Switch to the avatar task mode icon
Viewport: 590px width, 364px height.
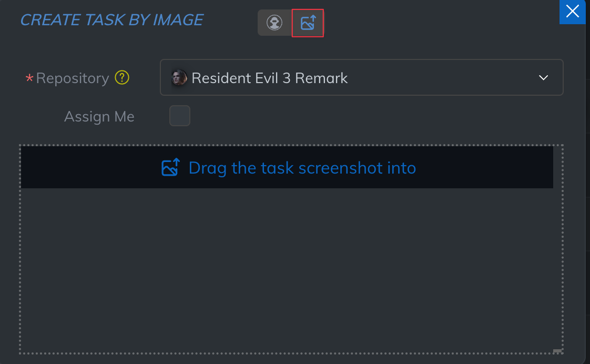coord(274,23)
